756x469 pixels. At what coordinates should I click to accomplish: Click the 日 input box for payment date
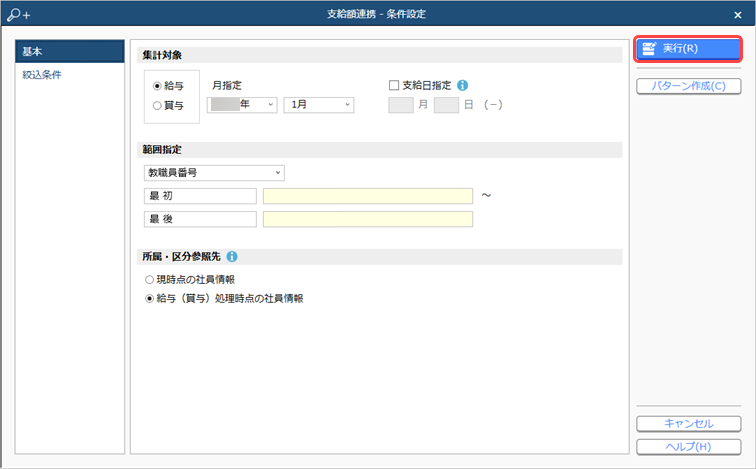[x=446, y=105]
